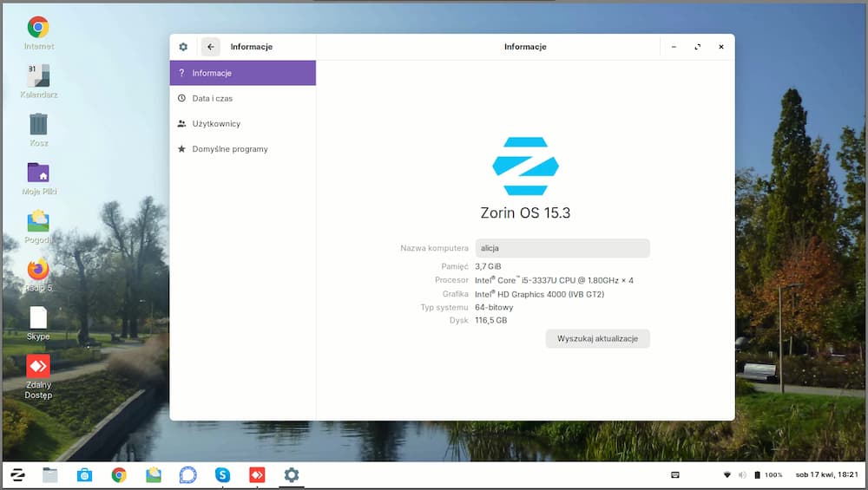The image size is (868, 490).
Task: Open the Internet Chrome desktop shortcut
Action: 38,27
